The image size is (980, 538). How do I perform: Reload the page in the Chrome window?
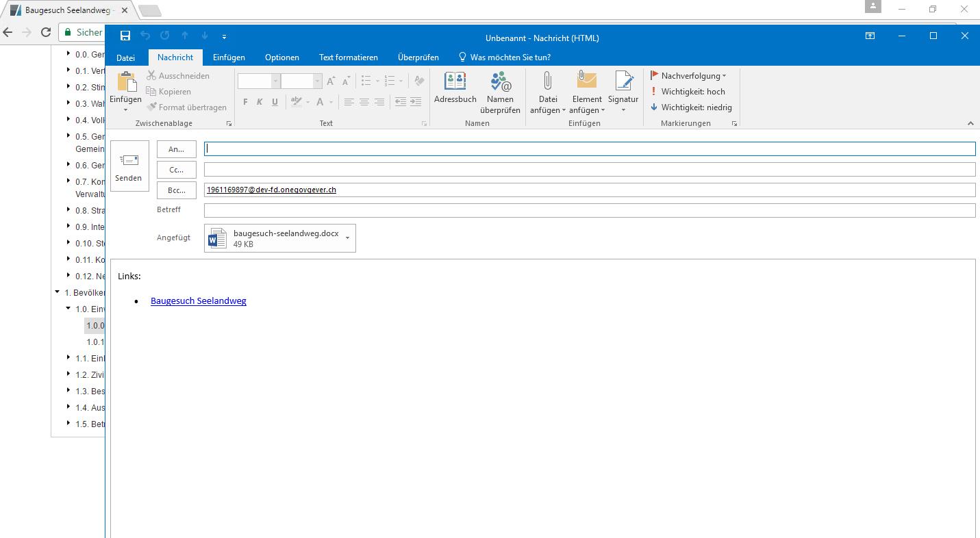tap(46, 32)
